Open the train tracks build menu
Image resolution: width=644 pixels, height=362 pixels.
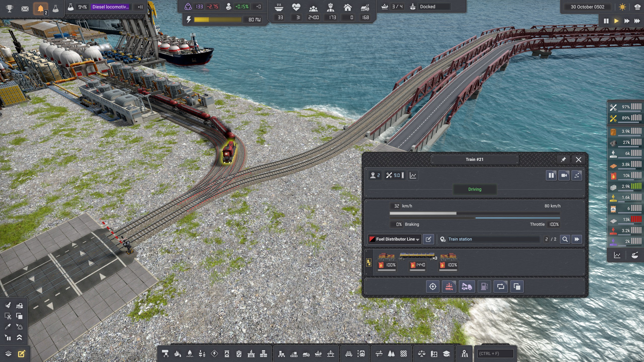[348, 354]
